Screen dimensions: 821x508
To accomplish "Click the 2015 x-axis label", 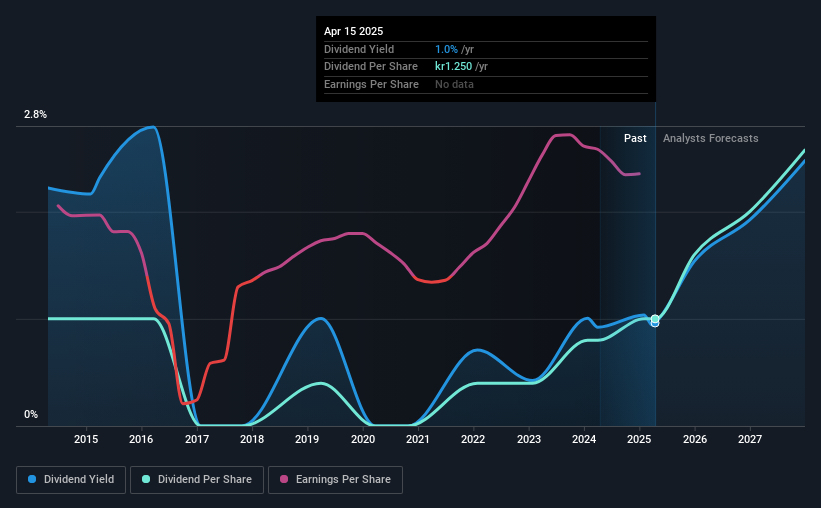I will (86, 439).
